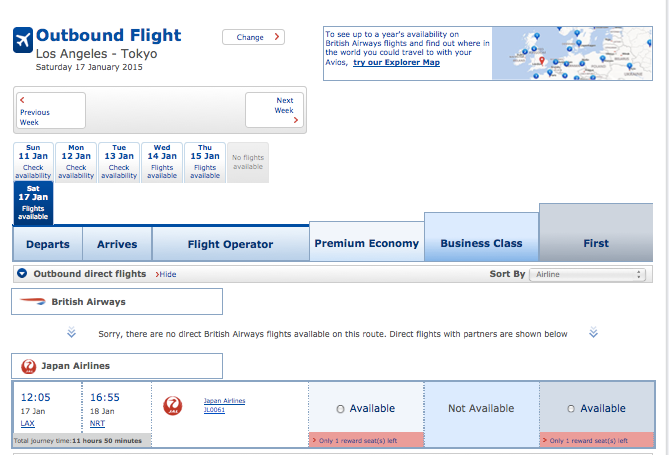The height and width of the screenshot is (455, 669).
Task: Go to Previous Week
Action: [50, 110]
